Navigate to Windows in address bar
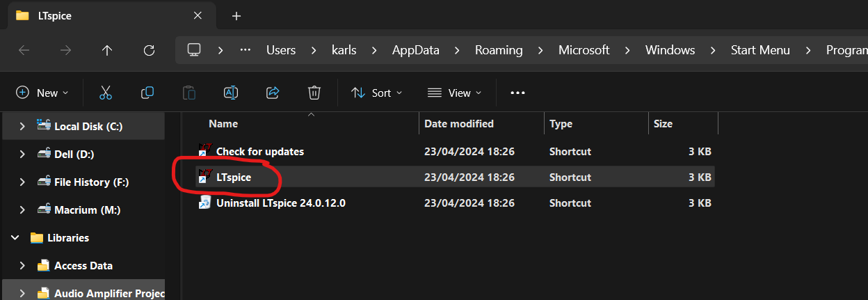 pos(670,50)
